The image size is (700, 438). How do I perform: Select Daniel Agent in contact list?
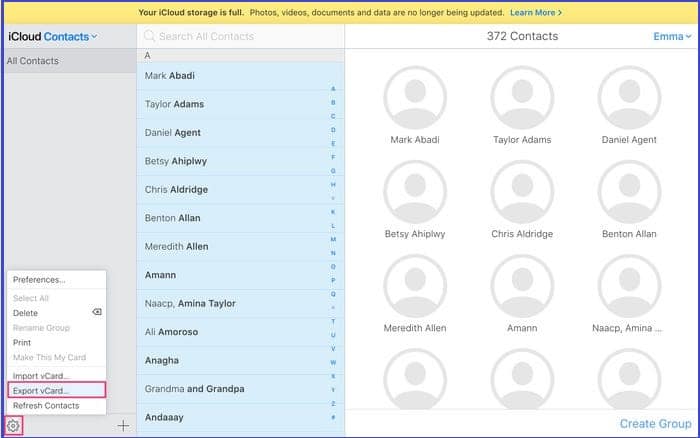coord(240,133)
